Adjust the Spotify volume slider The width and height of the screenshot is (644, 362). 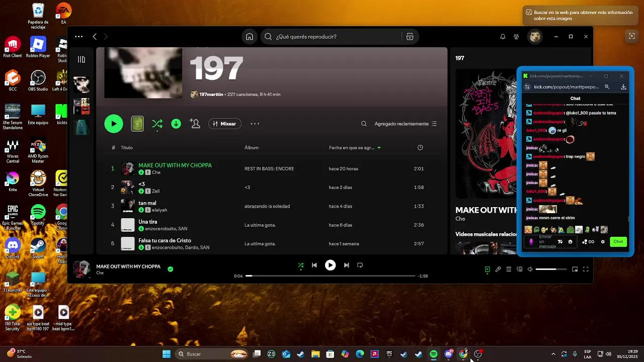click(551, 269)
